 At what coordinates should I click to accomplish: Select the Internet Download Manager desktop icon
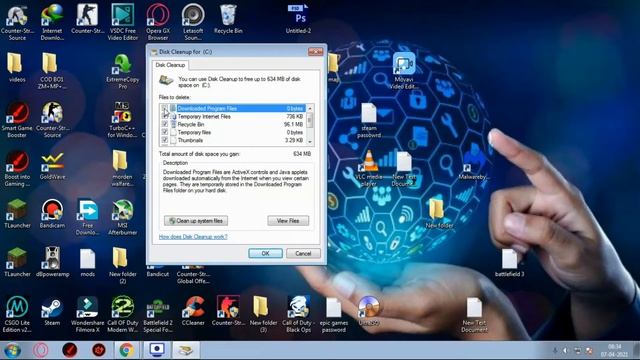pos(52,22)
